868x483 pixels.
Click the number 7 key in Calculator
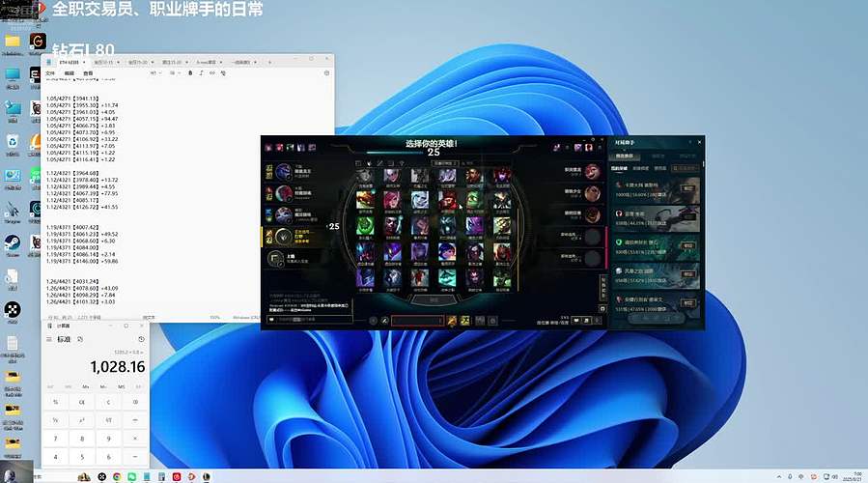pos(55,439)
